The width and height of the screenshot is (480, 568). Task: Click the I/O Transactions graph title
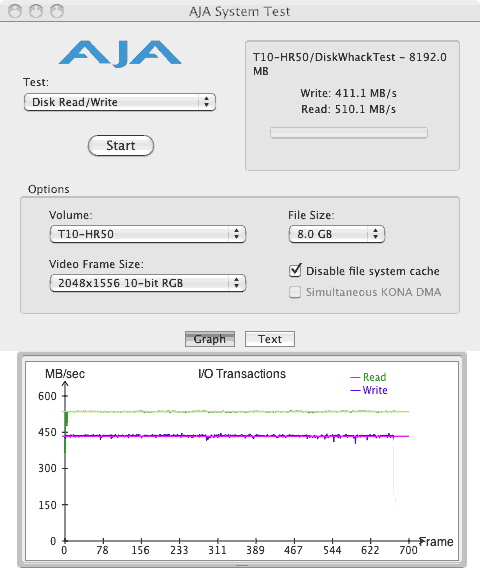click(242, 374)
